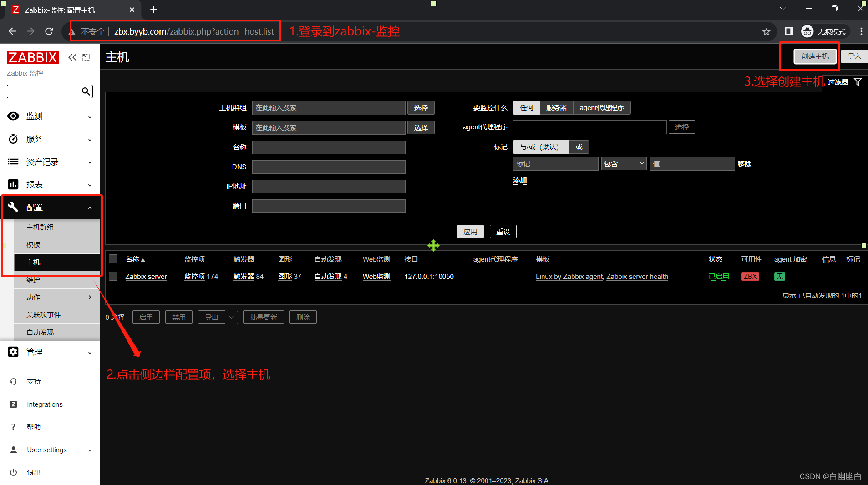Select agent代理程序 monitoring option
Viewport: 868px width, 485px height.
602,108
